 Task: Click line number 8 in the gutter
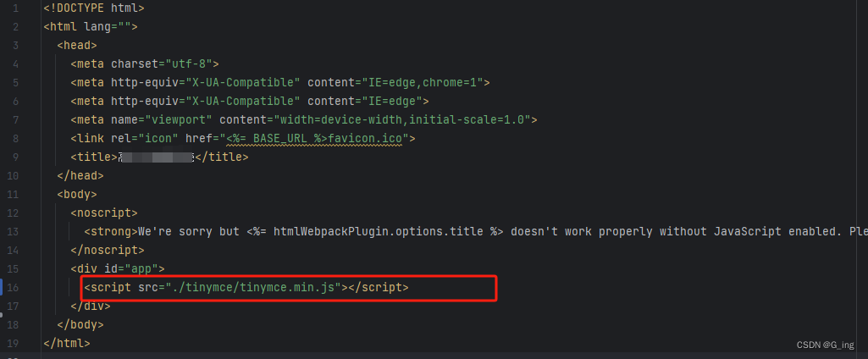pos(15,139)
